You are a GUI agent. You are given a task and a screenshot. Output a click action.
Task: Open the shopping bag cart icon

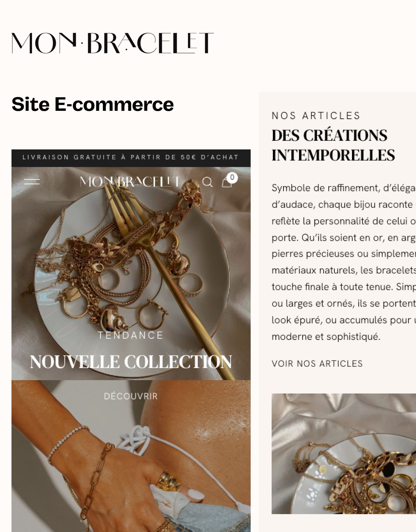pyautogui.click(x=226, y=182)
